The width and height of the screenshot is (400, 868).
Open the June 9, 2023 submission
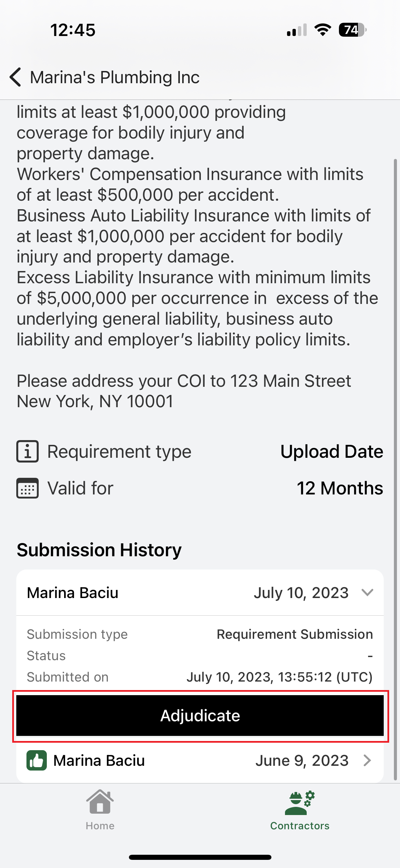pyautogui.click(x=367, y=760)
